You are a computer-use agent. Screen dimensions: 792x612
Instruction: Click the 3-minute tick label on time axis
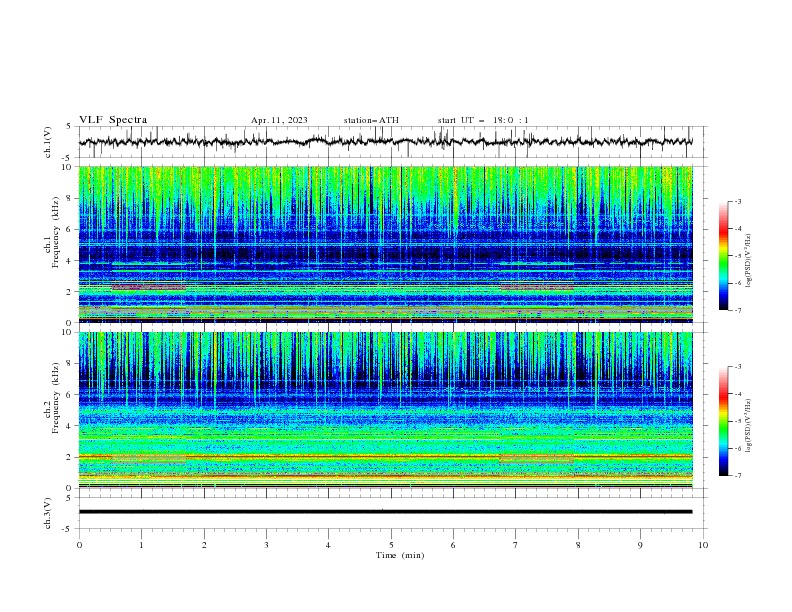tap(266, 545)
